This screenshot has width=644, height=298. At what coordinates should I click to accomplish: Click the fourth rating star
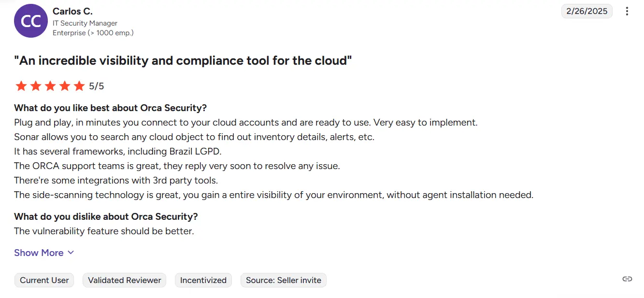point(65,86)
